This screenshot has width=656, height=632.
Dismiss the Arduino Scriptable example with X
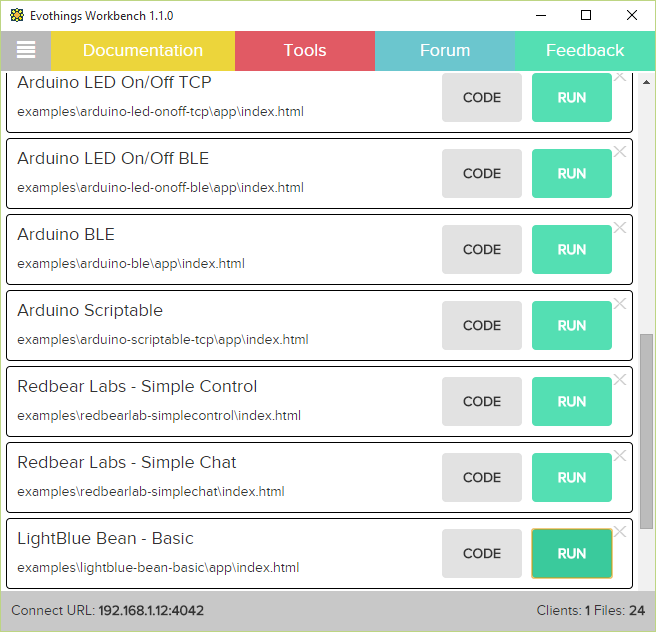pos(620,304)
